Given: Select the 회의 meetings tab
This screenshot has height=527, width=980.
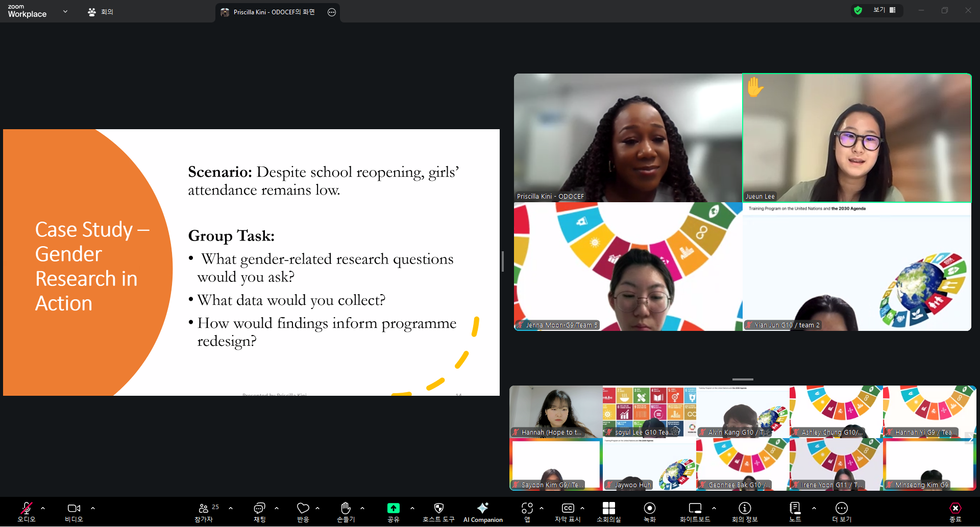Looking at the screenshot, I should (101, 12).
